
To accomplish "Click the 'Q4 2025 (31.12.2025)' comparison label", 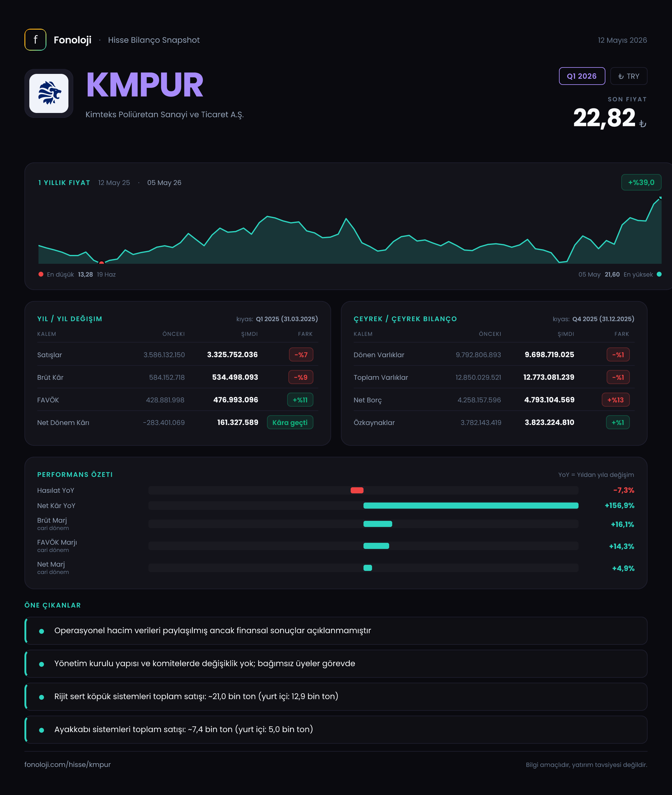I will click(x=603, y=319).
